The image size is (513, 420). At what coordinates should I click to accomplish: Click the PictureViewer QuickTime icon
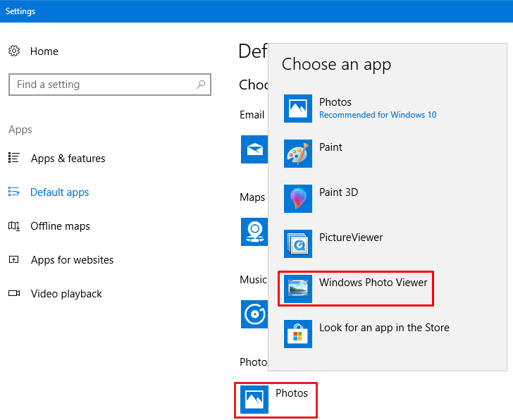[x=297, y=244]
